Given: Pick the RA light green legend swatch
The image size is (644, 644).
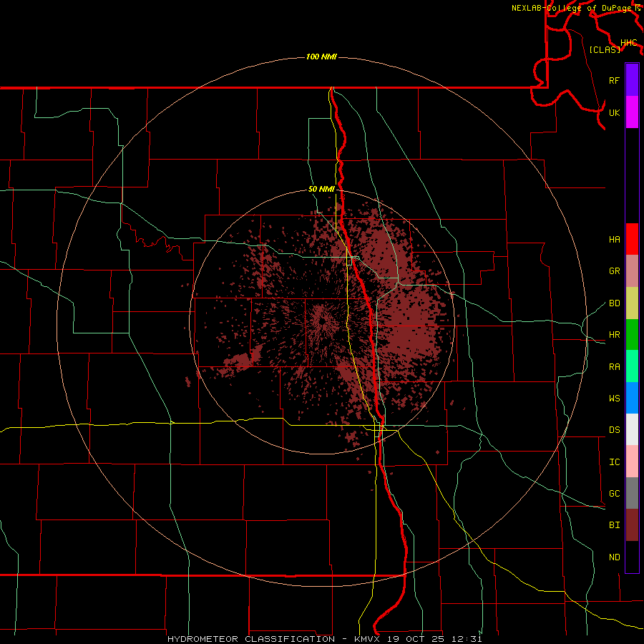Looking at the screenshot, I should click(x=632, y=366).
